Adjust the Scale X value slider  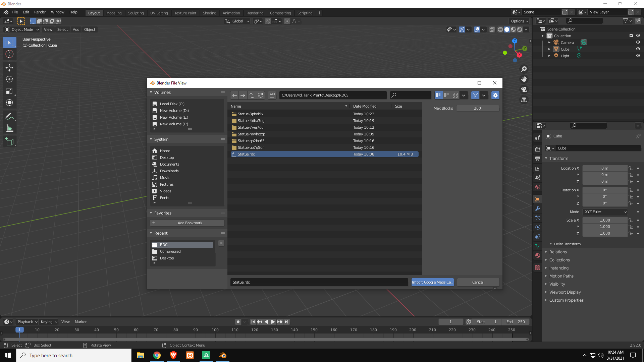click(x=605, y=220)
